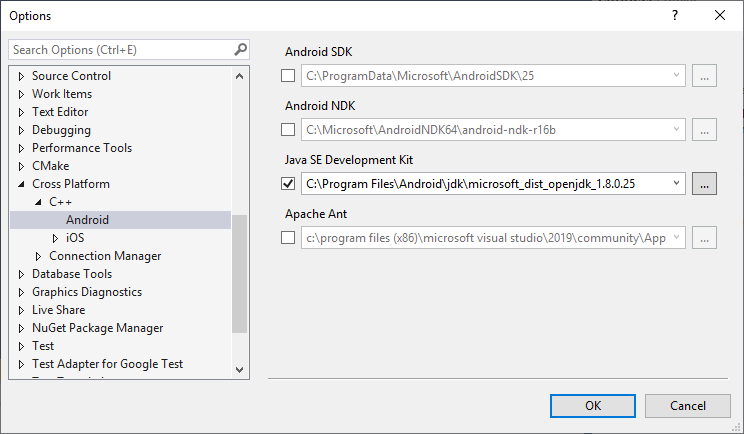Browse for the Apache Ant folder
Image resolution: width=744 pixels, height=434 pixels.
pyautogui.click(x=704, y=237)
